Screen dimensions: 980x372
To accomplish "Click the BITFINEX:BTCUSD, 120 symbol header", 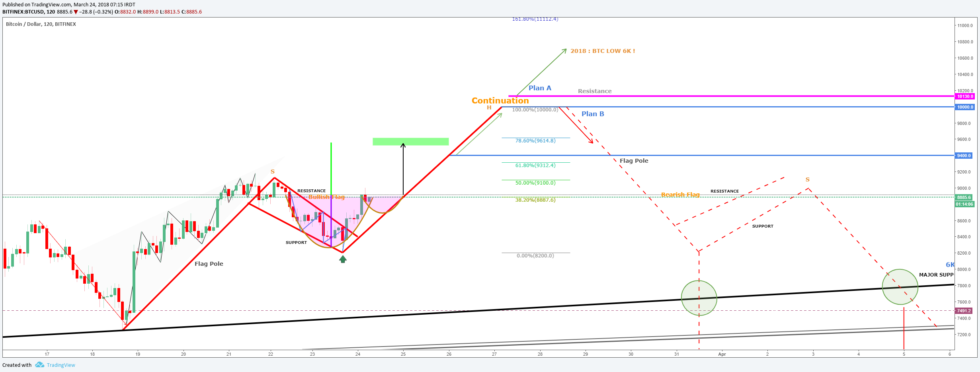I will (x=29, y=12).
